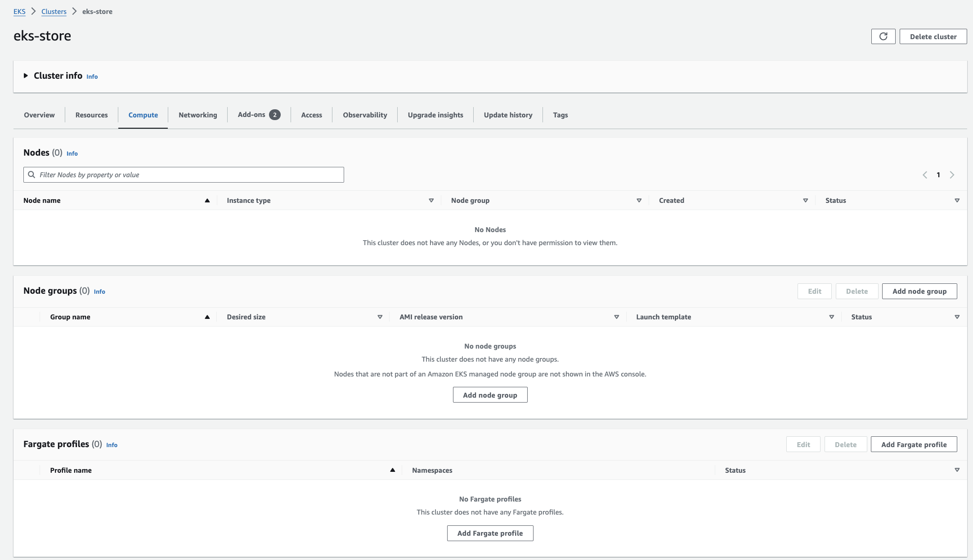Sort Fargate profiles by Profile name

pyautogui.click(x=392, y=470)
